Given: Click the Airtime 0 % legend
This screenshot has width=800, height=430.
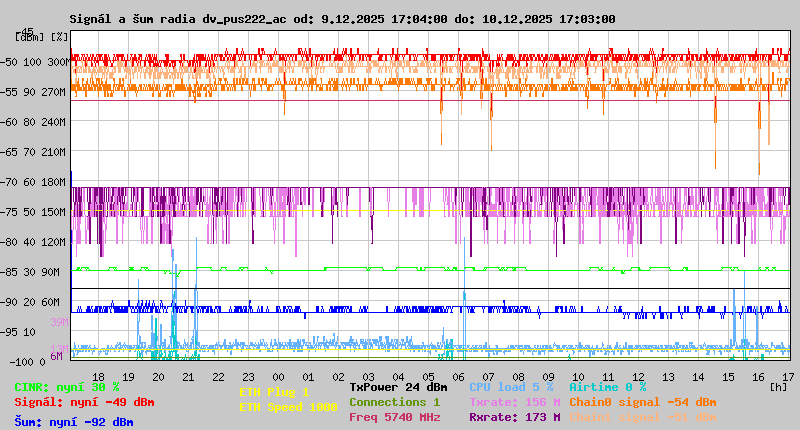Looking at the screenshot, I should coord(607,387).
